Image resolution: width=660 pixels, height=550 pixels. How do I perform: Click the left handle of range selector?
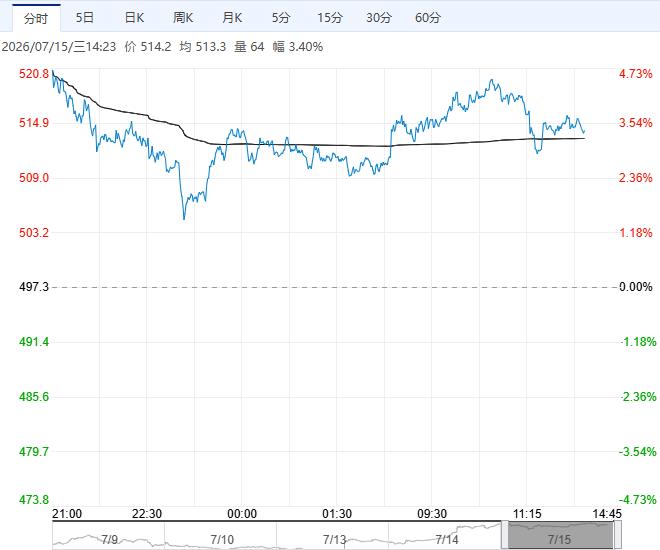click(505, 534)
